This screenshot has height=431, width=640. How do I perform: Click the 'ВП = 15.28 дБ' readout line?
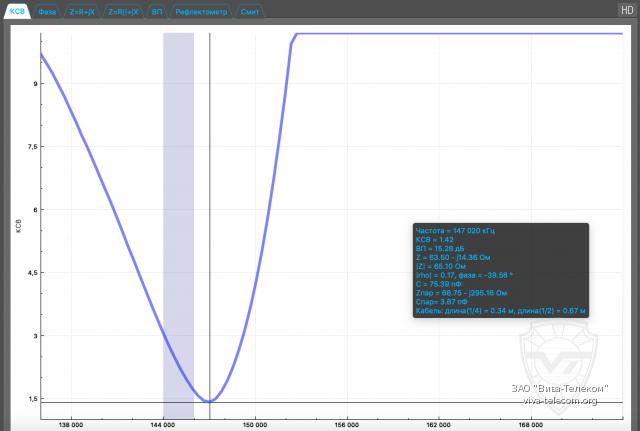click(x=440, y=249)
